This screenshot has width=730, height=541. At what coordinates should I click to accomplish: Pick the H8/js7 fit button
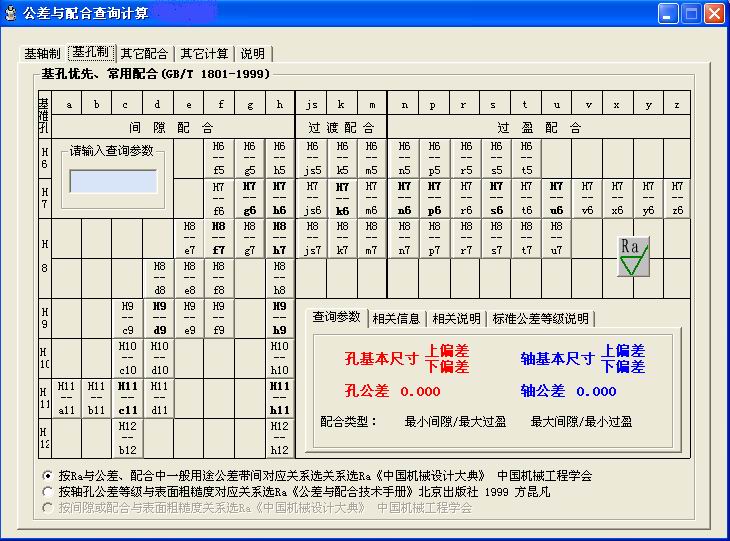click(312, 238)
